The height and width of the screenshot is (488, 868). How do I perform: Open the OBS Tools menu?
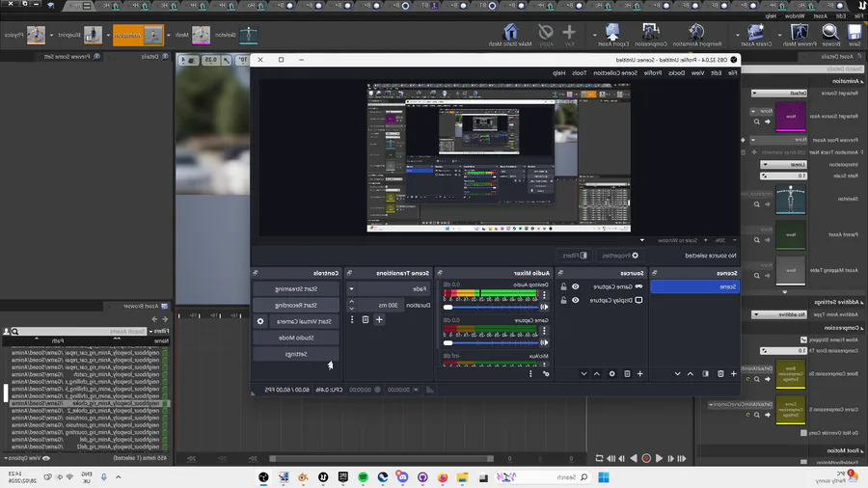click(579, 73)
